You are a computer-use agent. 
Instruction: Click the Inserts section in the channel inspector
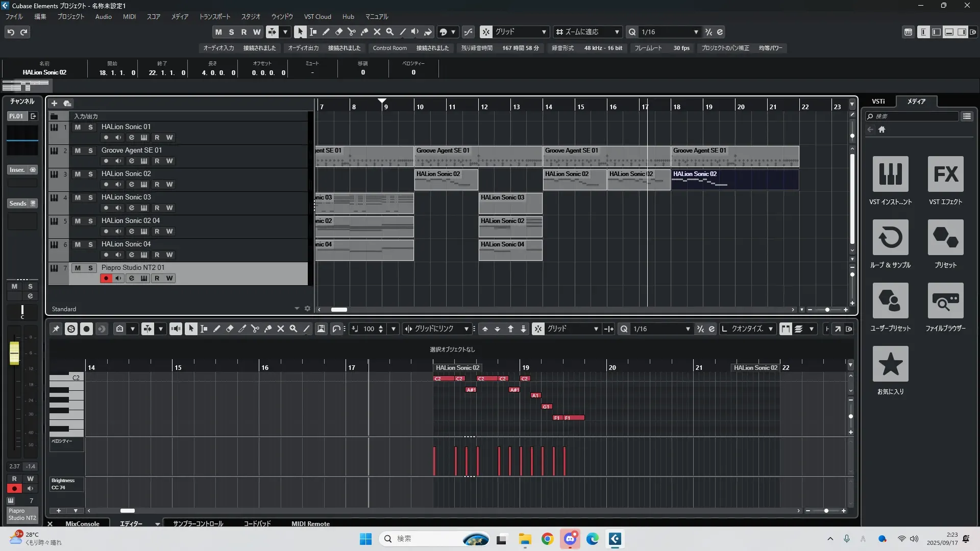click(17, 170)
